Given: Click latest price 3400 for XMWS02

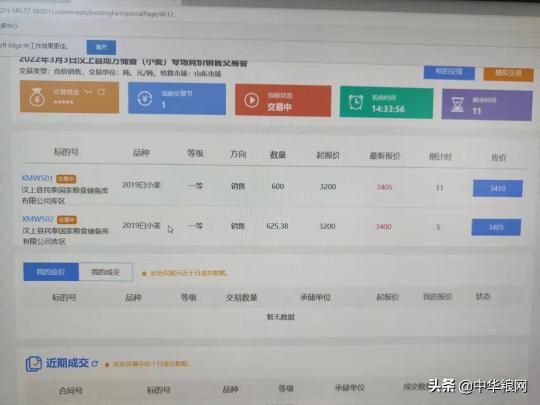Looking at the screenshot, I should [383, 227].
